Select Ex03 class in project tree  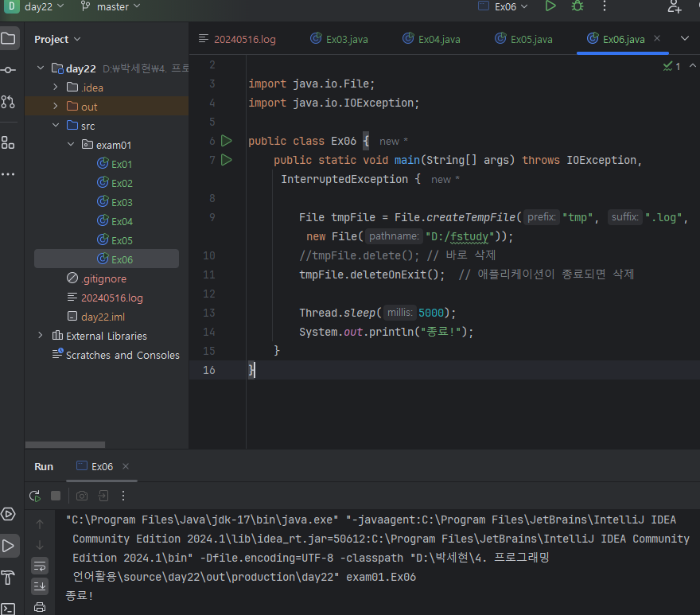[121, 202]
